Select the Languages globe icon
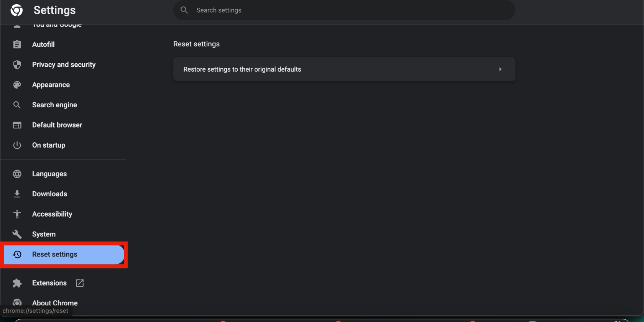This screenshot has height=322, width=644. [17, 174]
